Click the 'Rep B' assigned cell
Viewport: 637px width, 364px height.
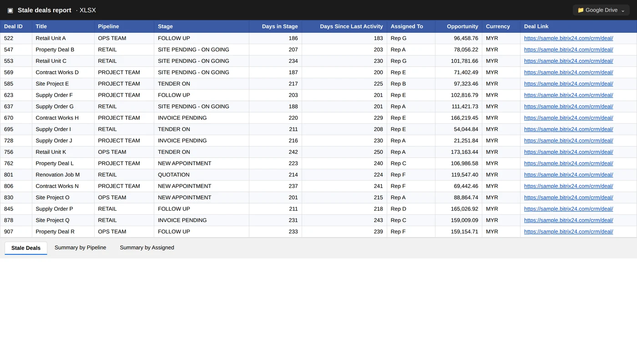pos(411,84)
